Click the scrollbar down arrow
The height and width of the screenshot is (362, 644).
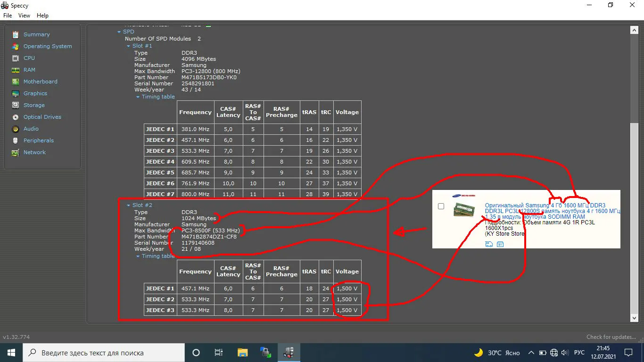[x=634, y=318]
